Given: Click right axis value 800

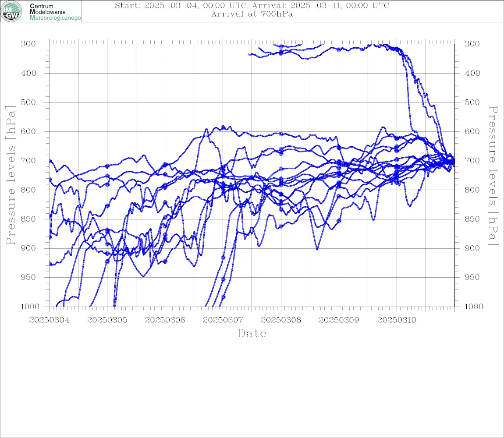Looking at the screenshot, I should [x=472, y=190].
